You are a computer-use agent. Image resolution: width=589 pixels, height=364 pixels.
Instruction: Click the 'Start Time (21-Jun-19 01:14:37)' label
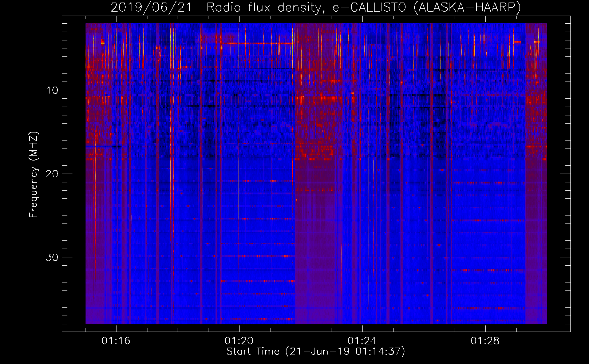pos(316,352)
